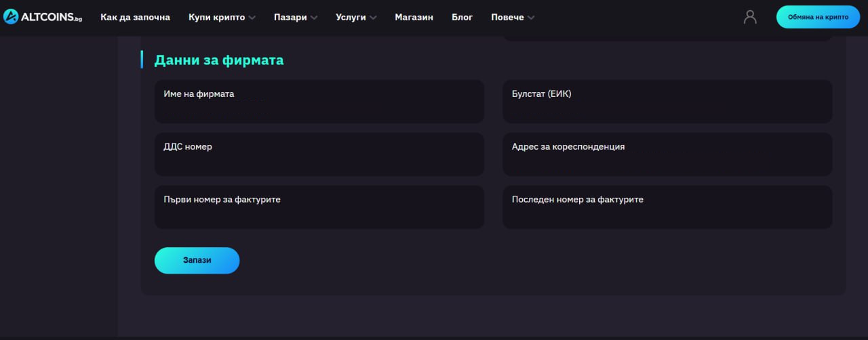Open the user account profile icon
Viewport: 868px width, 340px height.
pos(750,17)
